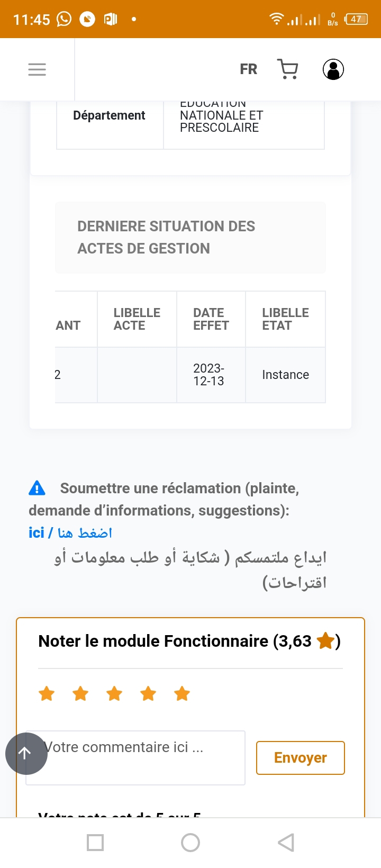Tap the Android recent apps square
Image resolution: width=381 pixels, height=868 pixels.
click(95, 843)
